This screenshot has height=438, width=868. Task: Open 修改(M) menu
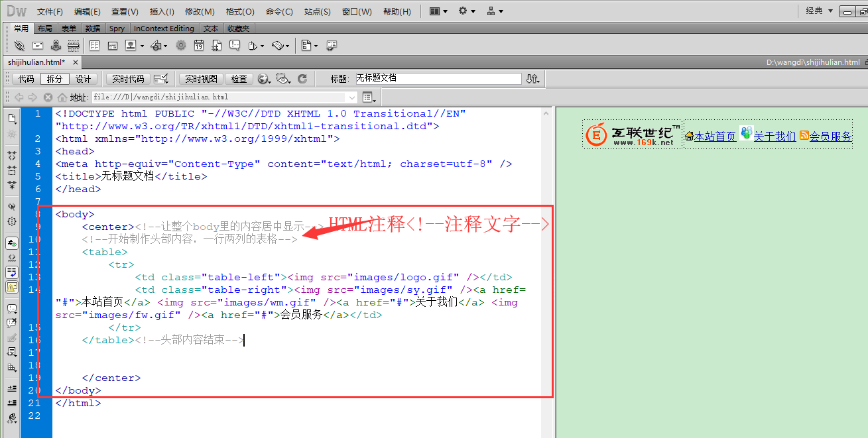pyautogui.click(x=200, y=11)
